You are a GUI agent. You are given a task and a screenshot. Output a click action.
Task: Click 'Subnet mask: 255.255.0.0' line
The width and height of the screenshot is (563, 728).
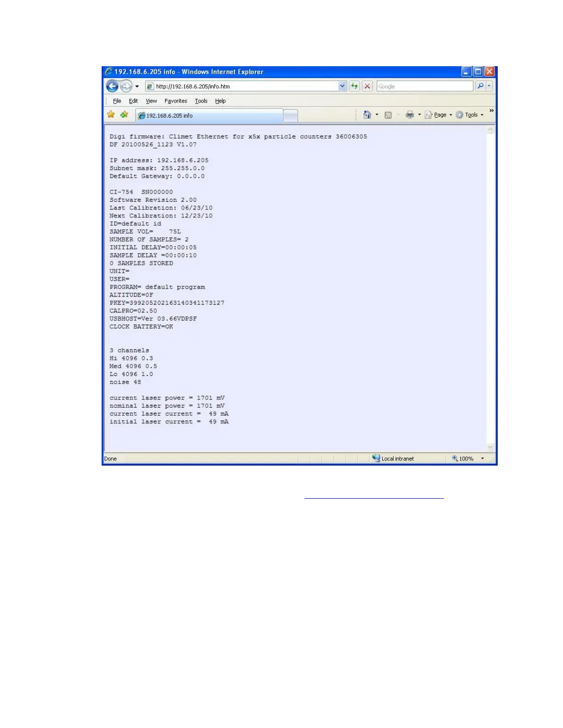pos(157,168)
